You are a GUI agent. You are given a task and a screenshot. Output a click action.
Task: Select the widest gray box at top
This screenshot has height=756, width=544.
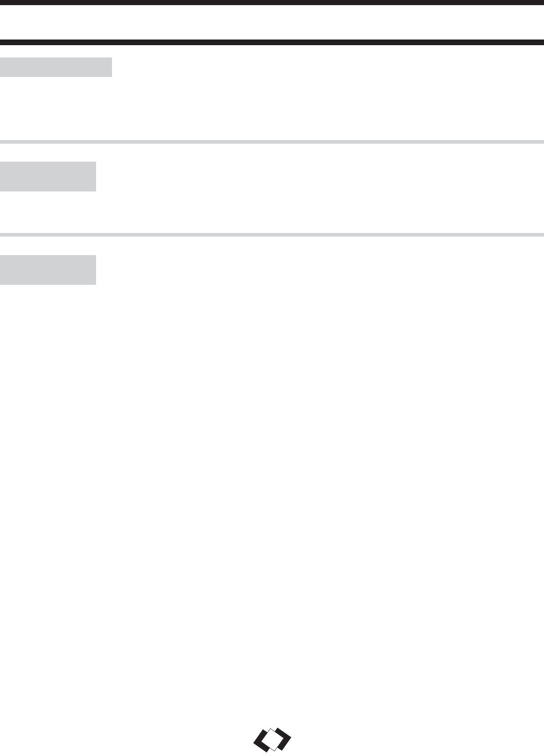pyautogui.click(x=55, y=67)
